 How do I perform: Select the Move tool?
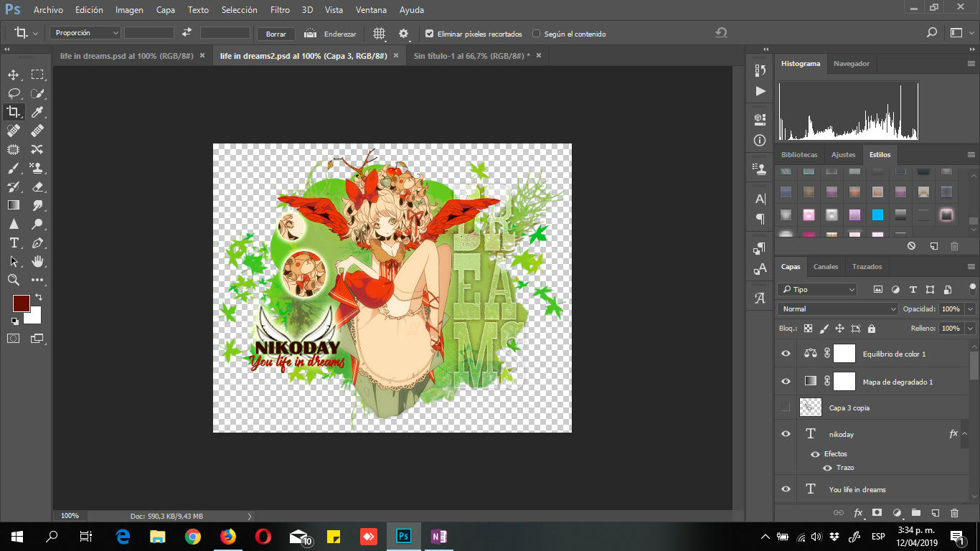pyautogui.click(x=14, y=75)
